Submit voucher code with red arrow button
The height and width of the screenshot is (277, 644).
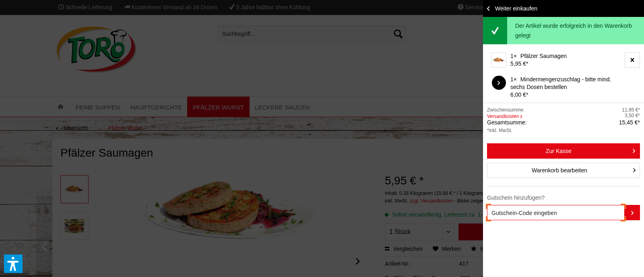(632, 213)
